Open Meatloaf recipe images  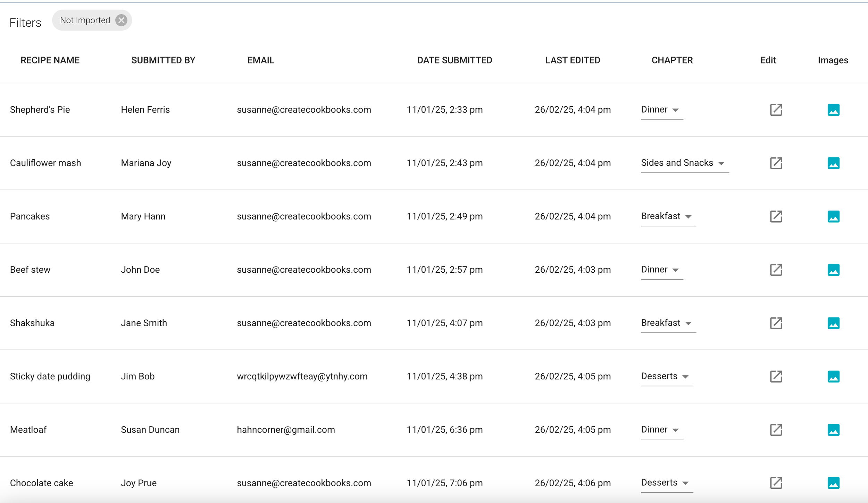point(833,430)
